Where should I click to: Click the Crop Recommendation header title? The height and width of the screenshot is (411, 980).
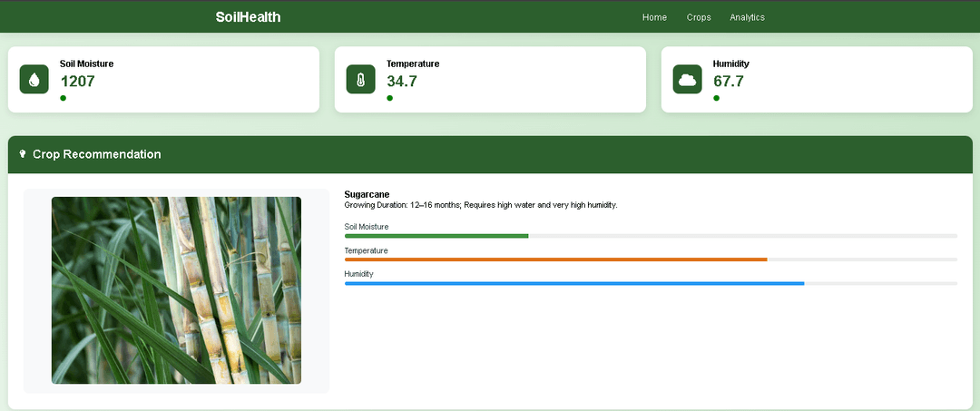(96, 154)
